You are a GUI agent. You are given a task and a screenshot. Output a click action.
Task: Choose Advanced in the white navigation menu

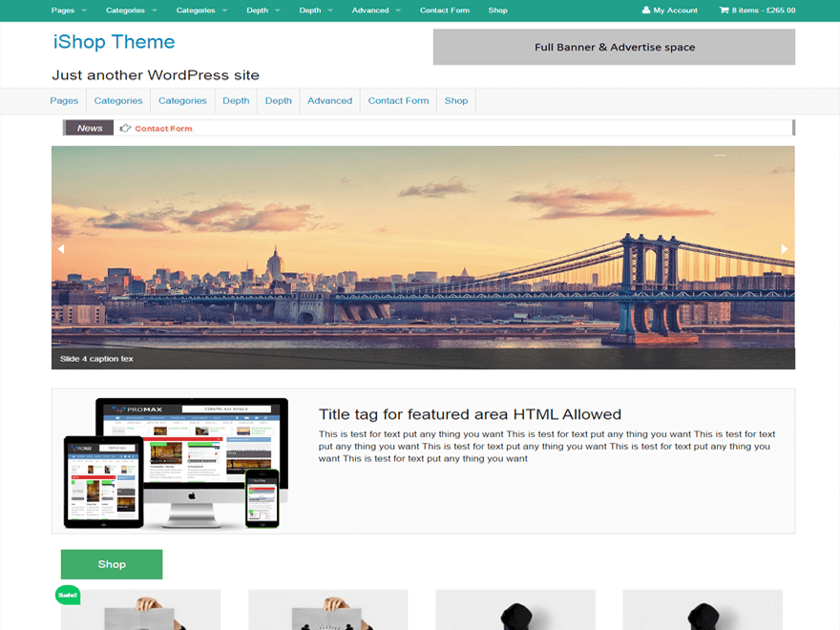pyautogui.click(x=329, y=100)
